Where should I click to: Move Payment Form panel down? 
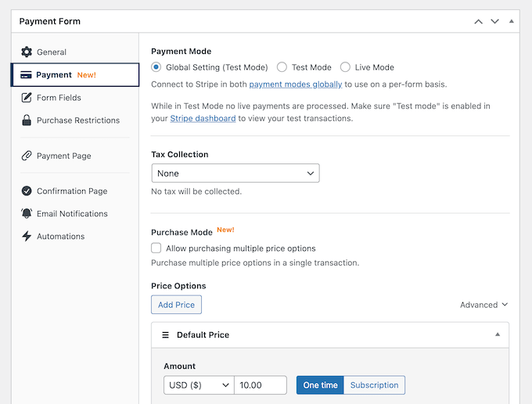point(495,21)
